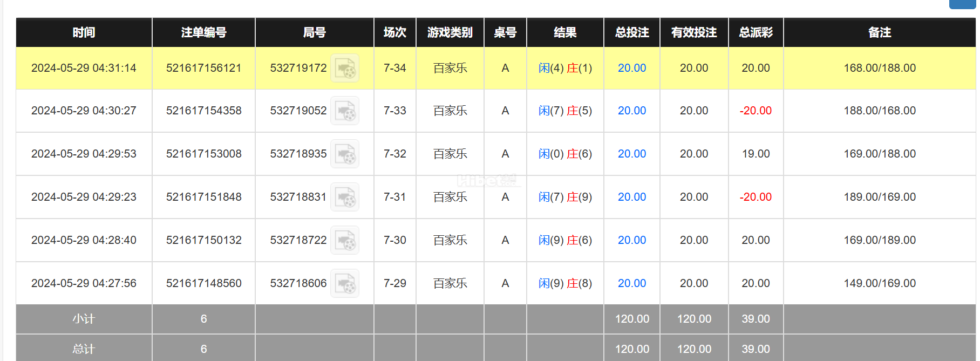
Task: Click the 局号 column header
Action: pyautogui.click(x=315, y=32)
